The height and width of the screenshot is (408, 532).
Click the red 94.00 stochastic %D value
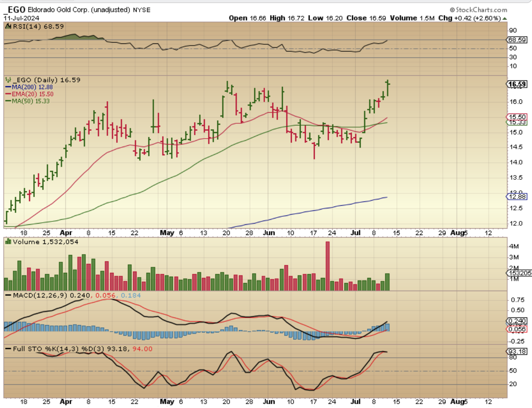coord(142,349)
